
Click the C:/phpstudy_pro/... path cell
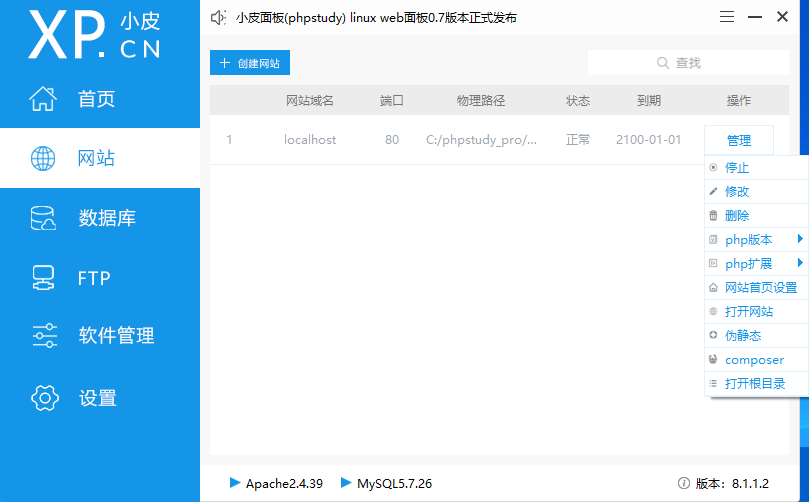point(481,140)
